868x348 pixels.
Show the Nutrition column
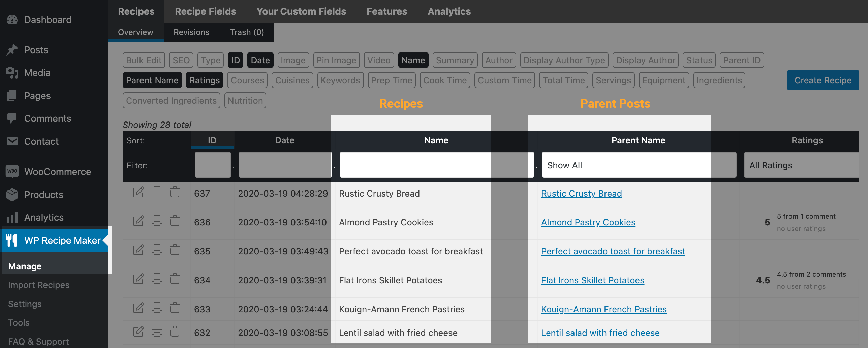click(245, 101)
